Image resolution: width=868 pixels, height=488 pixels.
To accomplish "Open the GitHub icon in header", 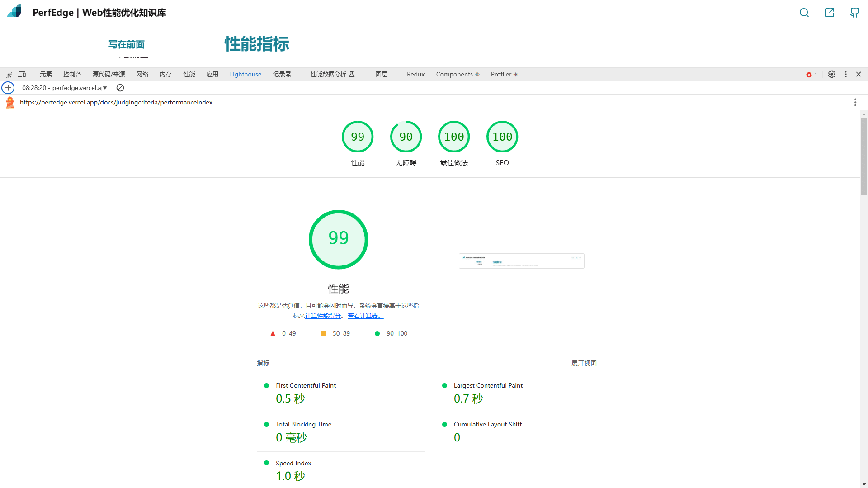I will (854, 13).
